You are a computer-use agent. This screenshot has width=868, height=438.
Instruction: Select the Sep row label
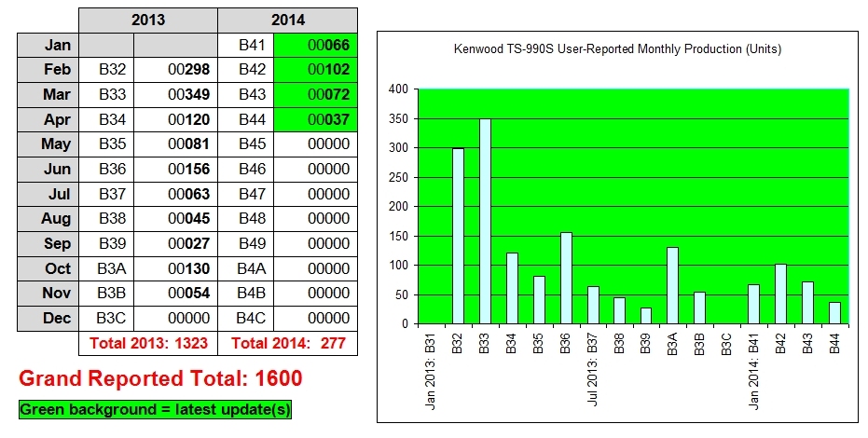(x=48, y=244)
